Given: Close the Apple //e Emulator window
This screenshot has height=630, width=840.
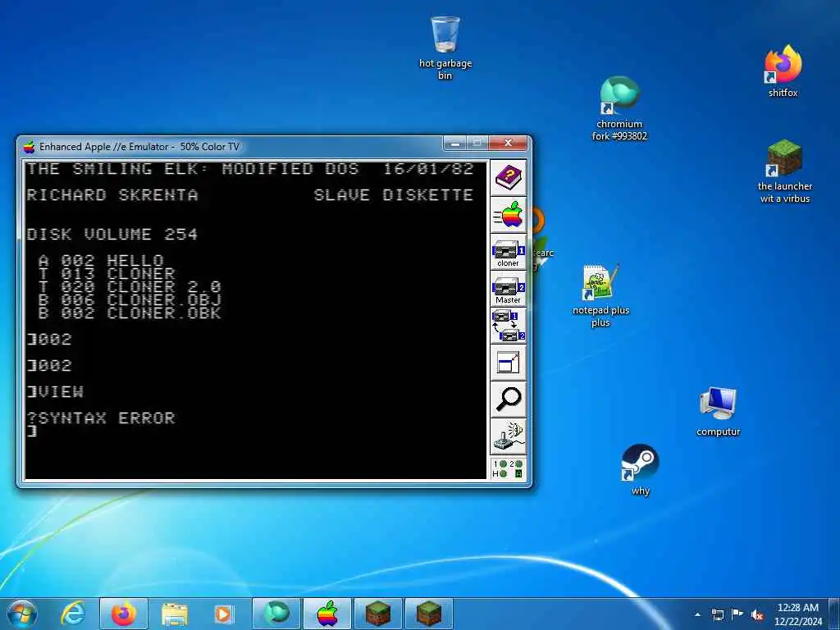Looking at the screenshot, I should (508, 143).
